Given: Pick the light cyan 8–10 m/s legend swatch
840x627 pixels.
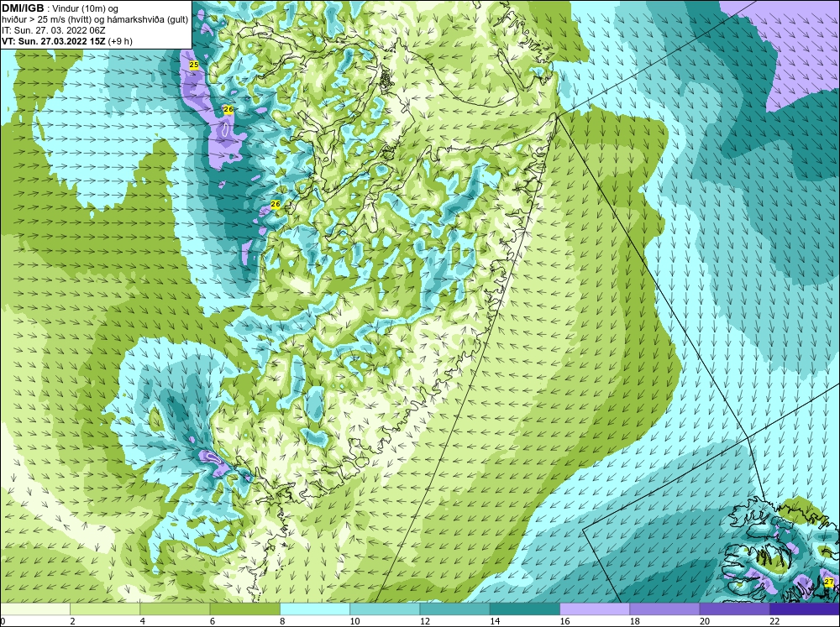Looking at the screenshot, I should coord(315,609).
